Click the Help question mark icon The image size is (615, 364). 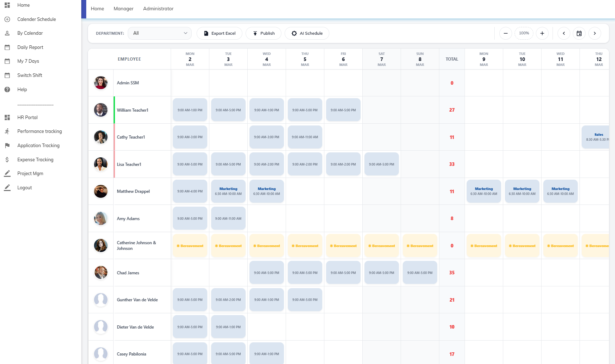click(7, 89)
